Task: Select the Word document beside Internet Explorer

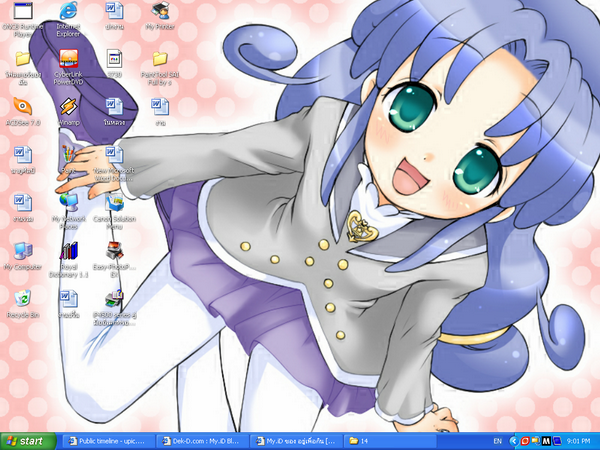Action: pyautogui.click(x=114, y=11)
